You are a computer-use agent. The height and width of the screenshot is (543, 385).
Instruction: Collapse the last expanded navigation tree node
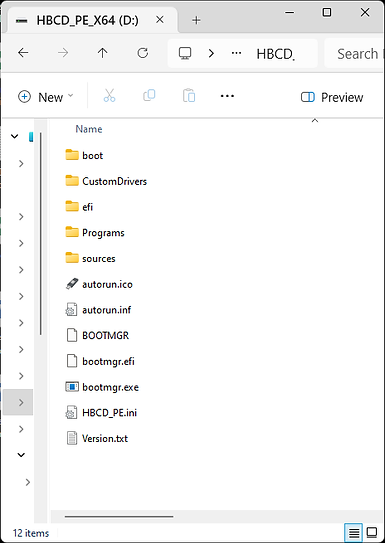(21, 455)
